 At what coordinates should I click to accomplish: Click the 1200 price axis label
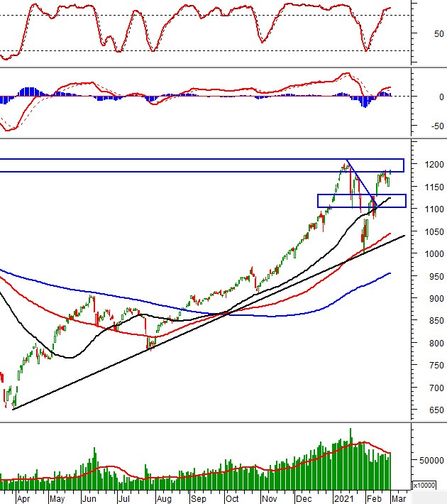434,164
